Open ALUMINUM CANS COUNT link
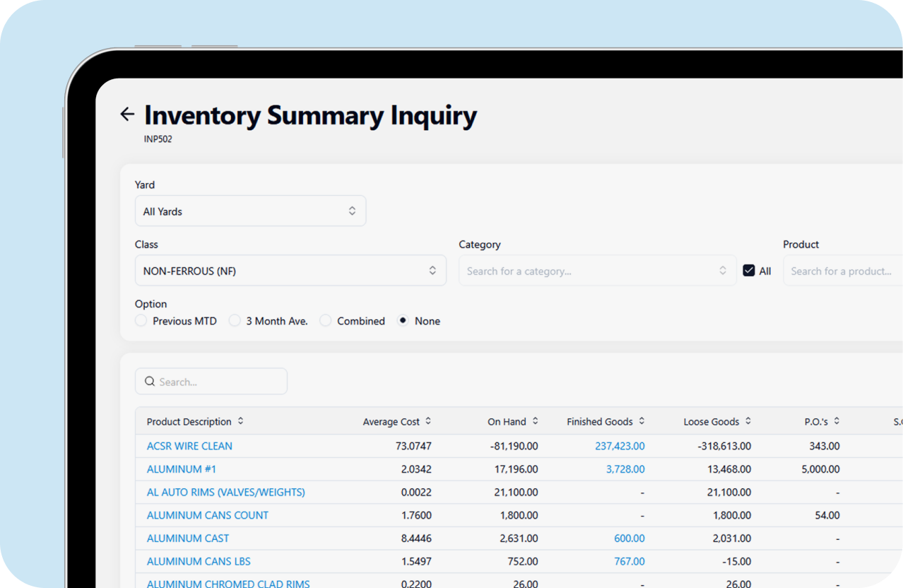 click(x=208, y=515)
